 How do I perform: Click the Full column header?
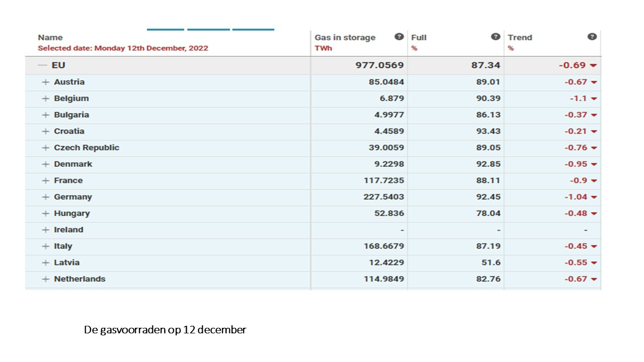pyautogui.click(x=419, y=37)
